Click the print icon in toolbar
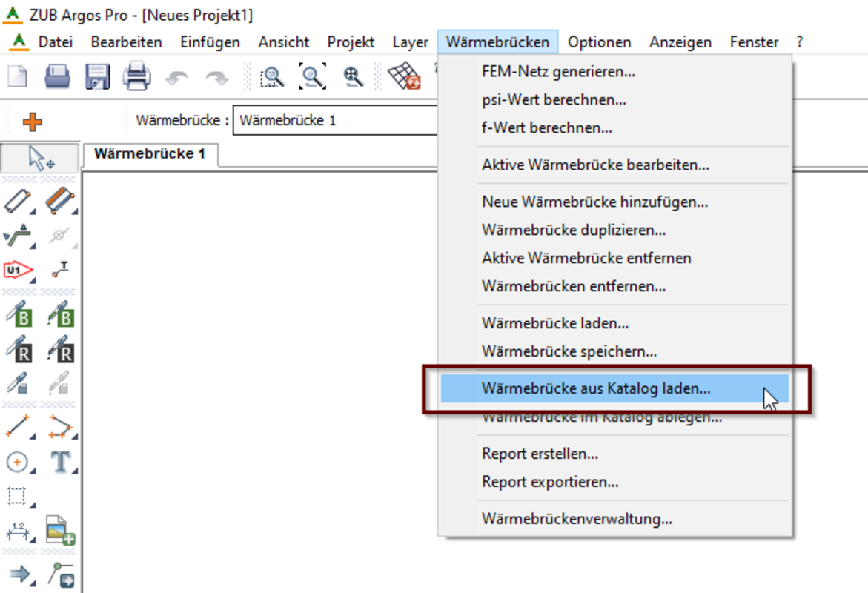Image resolution: width=868 pixels, height=593 pixels. (x=136, y=76)
